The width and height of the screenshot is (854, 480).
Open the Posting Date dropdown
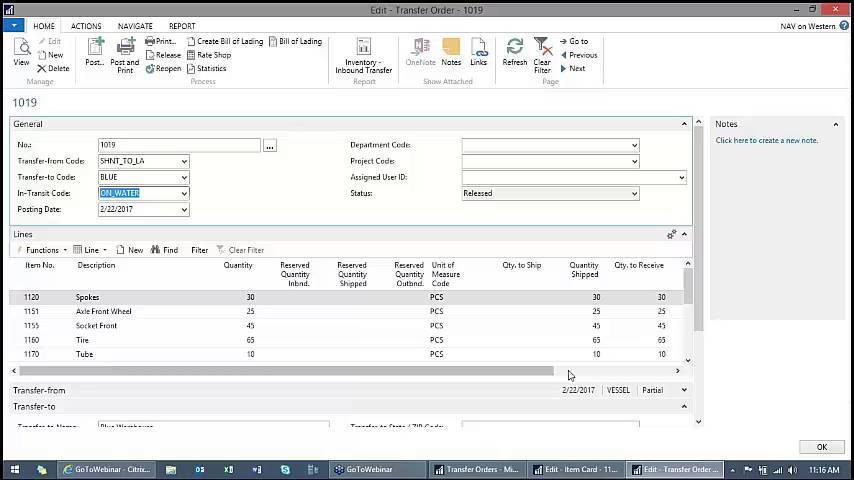(x=184, y=210)
